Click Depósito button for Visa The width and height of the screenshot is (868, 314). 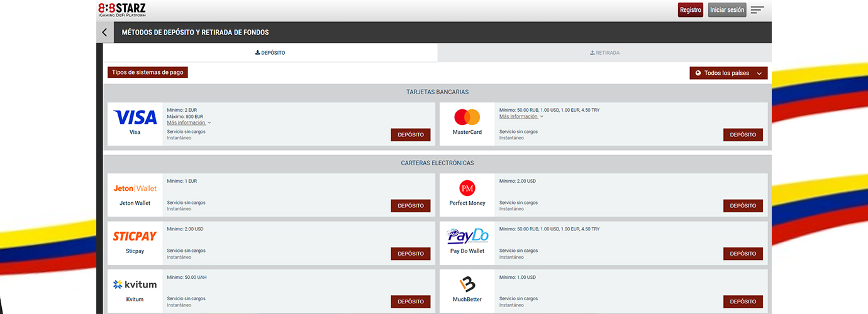(x=411, y=134)
